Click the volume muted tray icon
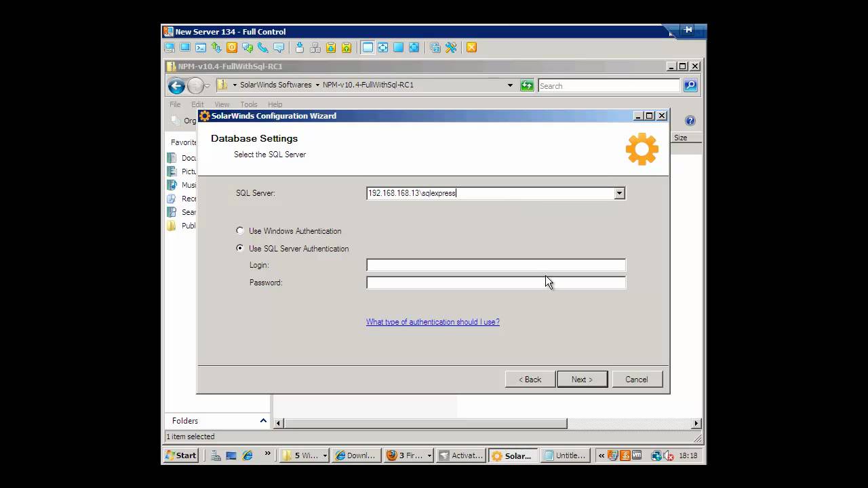 click(668, 455)
